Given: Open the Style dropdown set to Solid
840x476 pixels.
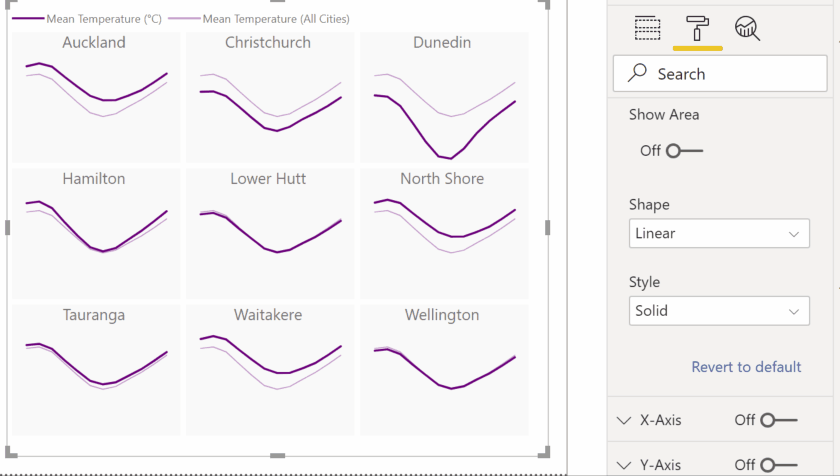Looking at the screenshot, I should (x=719, y=311).
